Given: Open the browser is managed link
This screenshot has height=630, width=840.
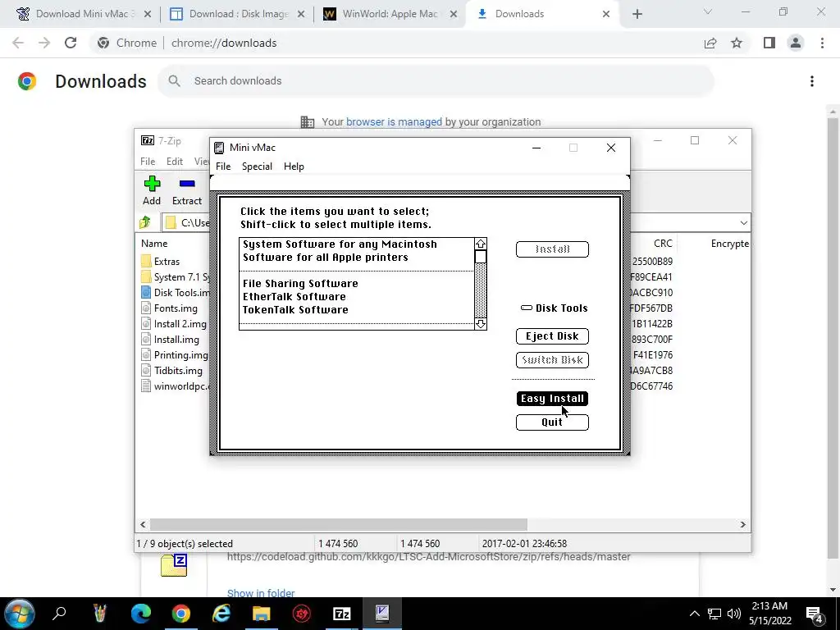Looking at the screenshot, I should coord(394,122).
